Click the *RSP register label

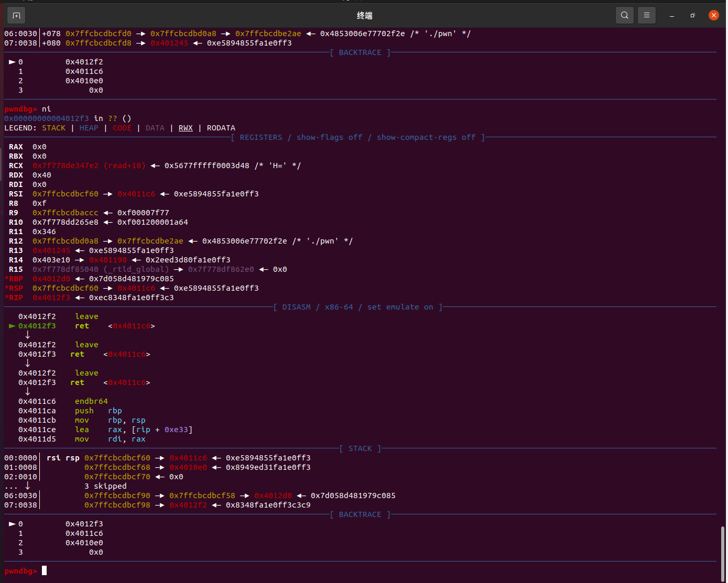[x=14, y=288]
